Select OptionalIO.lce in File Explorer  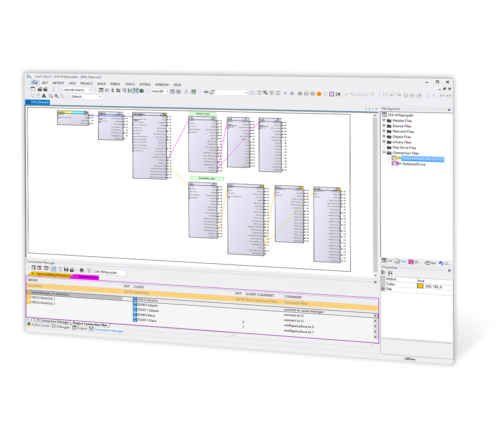click(414, 164)
